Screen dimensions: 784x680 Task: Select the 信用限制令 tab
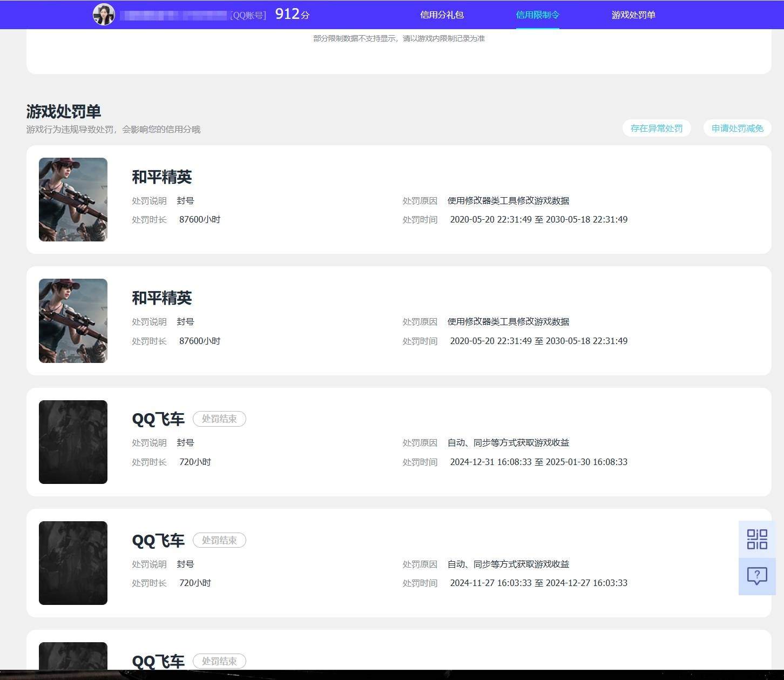(537, 15)
